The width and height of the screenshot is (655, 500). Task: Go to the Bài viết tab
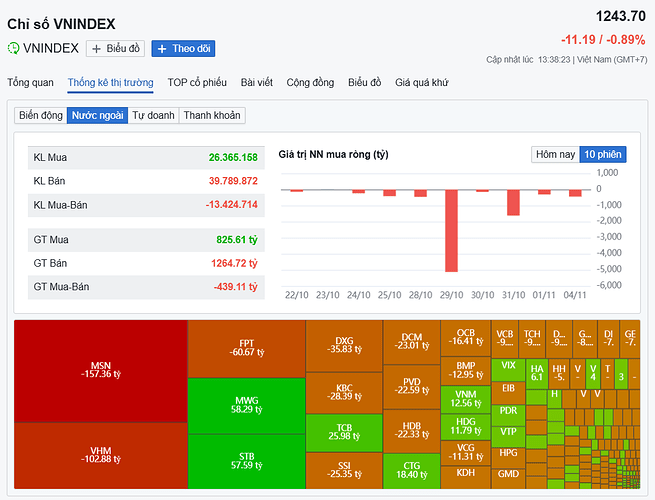pos(256,82)
